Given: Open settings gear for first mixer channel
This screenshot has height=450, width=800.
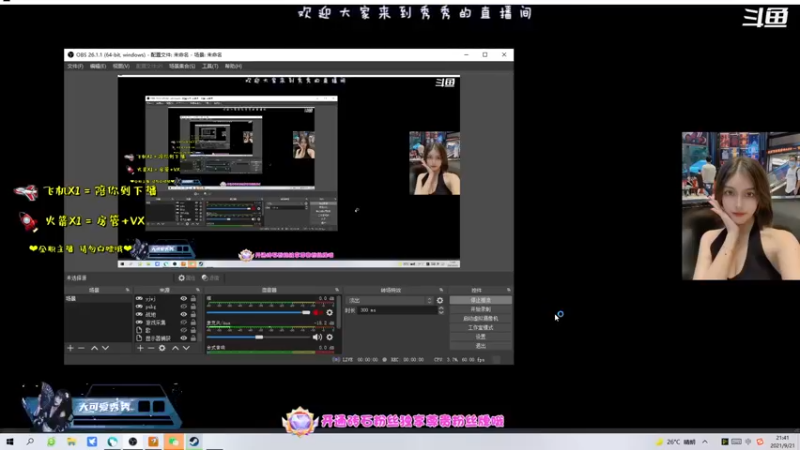Looking at the screenshot, I should tap(330, 312).
